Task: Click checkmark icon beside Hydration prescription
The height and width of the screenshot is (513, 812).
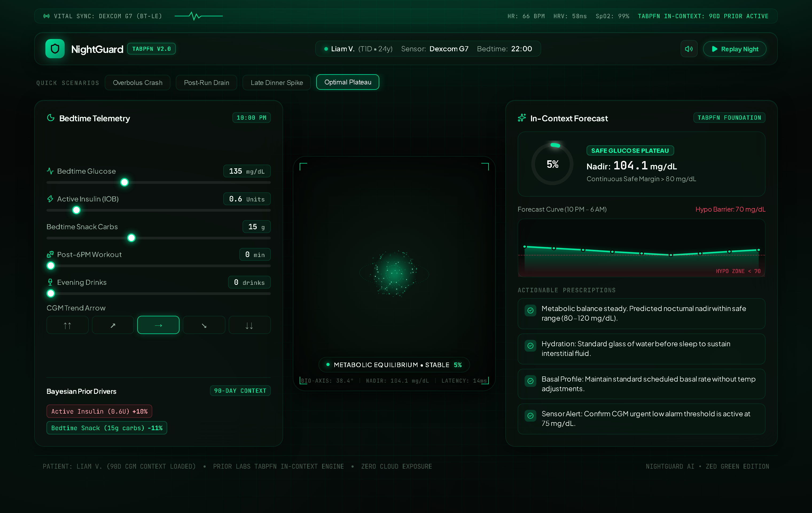Action: point(530,346)
